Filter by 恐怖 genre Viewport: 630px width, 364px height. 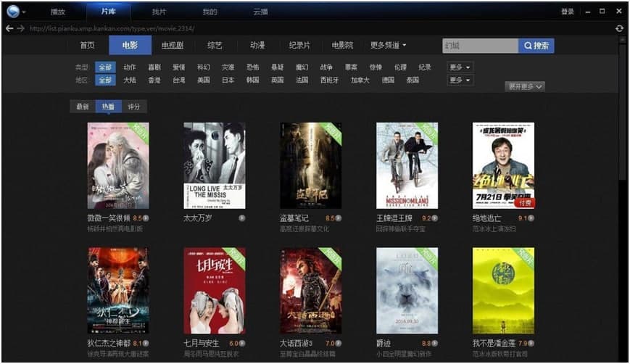coord(253,67)
